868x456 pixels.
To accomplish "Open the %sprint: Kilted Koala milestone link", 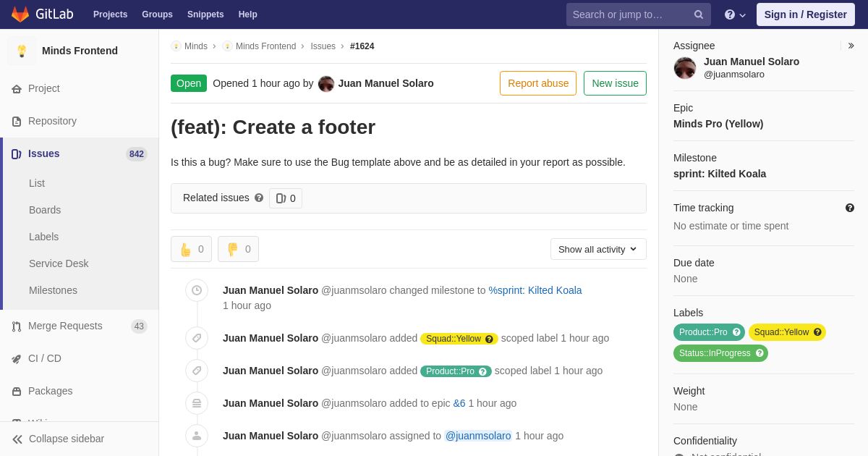I will (x=535, y=290).
